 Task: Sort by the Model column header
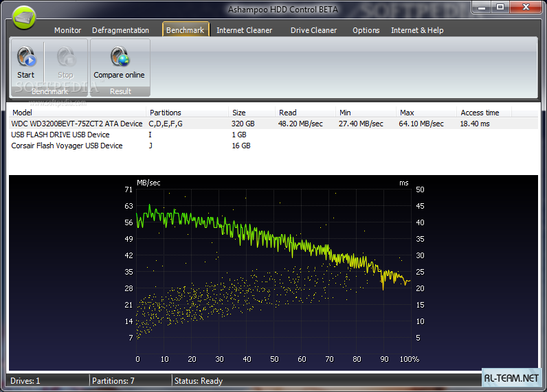[x=78, y=113]
